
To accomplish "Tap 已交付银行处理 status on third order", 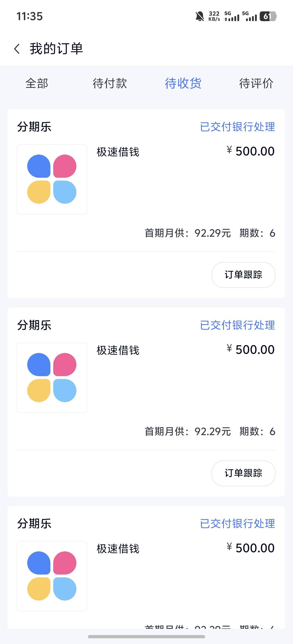I will point(237,524).
